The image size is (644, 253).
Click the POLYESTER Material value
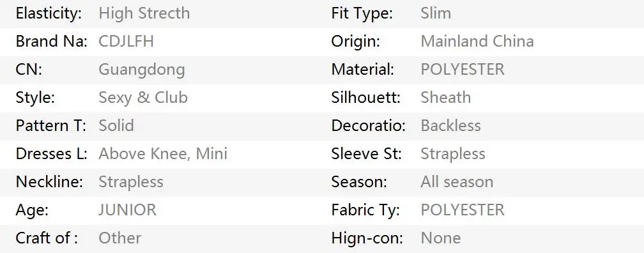pyautogui.click(x=463, y=70)
